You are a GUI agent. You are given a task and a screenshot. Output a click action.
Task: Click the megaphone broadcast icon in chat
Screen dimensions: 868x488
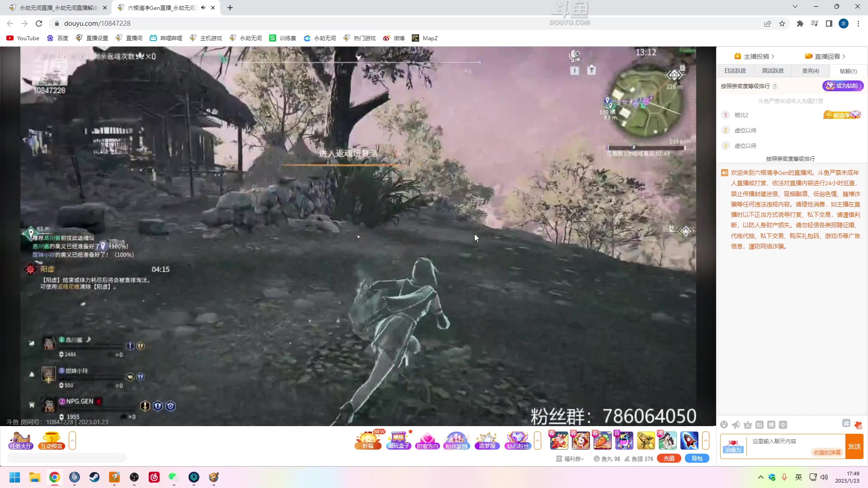(736, 425)
